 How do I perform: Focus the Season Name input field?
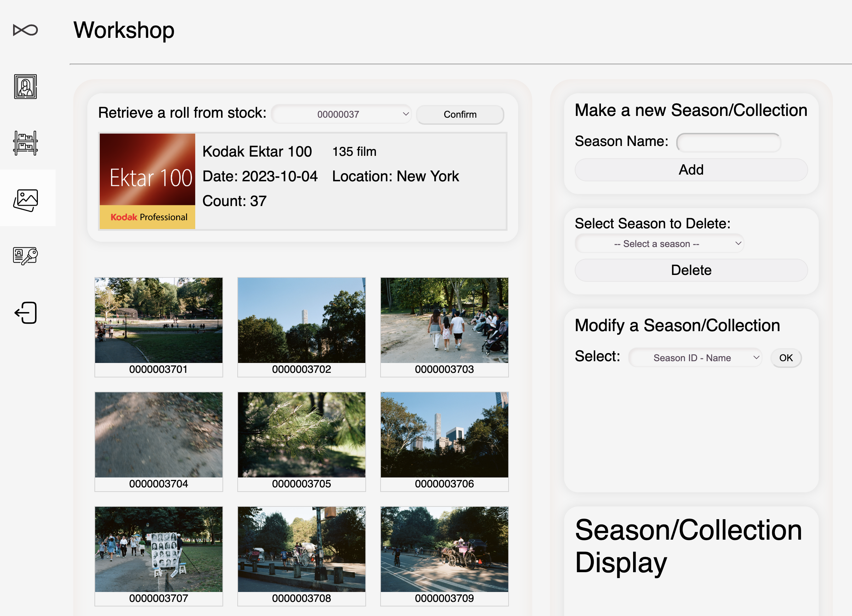coord(729,142)
